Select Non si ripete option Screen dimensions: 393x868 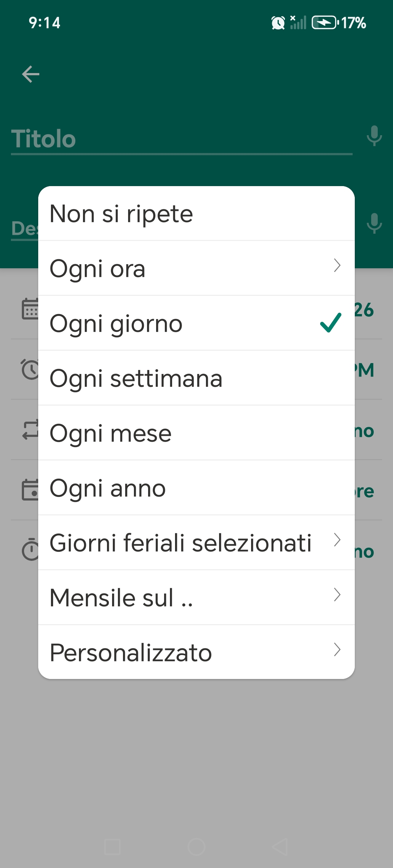(x=196, y=214)
